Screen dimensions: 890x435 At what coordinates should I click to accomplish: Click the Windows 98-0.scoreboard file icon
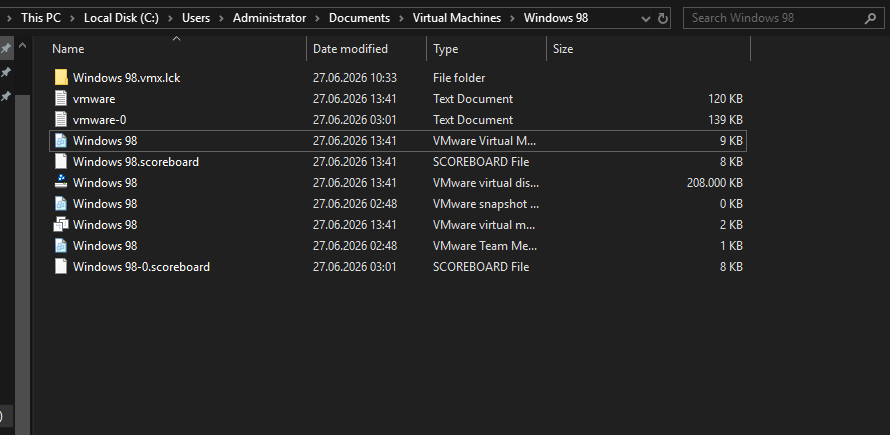[61, 266]
